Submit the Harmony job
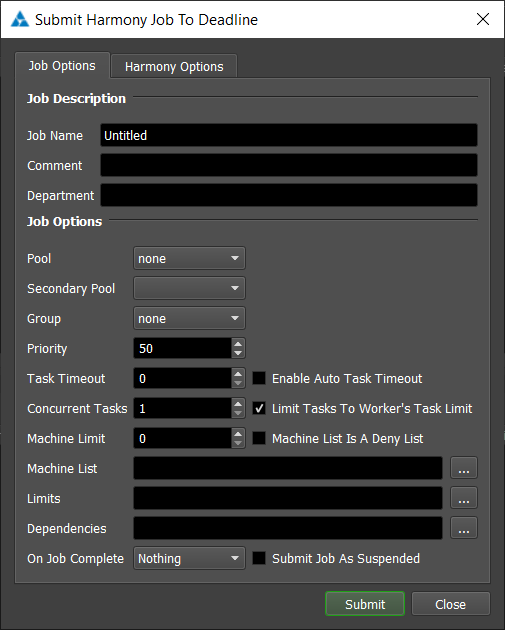505x630 pixels. (x=365, y=604)
